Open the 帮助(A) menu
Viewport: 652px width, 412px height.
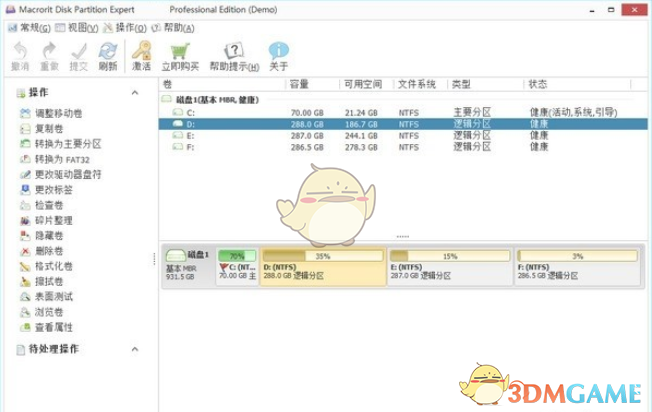pyautogui.click(x=173, y=28)
